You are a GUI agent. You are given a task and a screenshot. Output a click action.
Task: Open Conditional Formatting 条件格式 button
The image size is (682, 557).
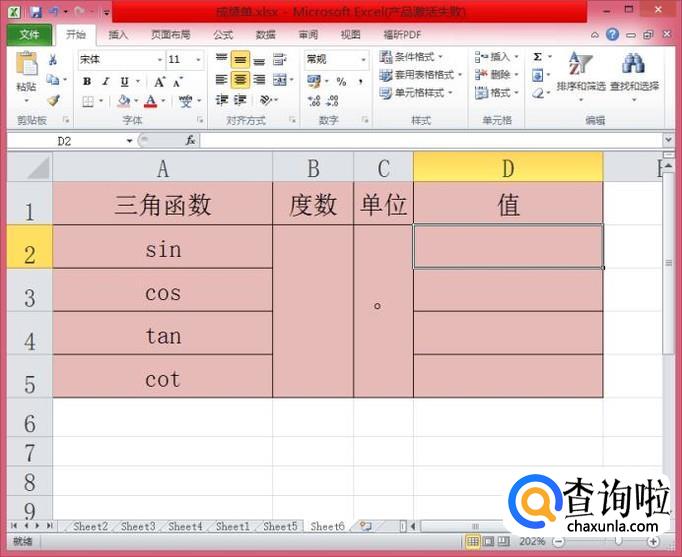(411, 57)
